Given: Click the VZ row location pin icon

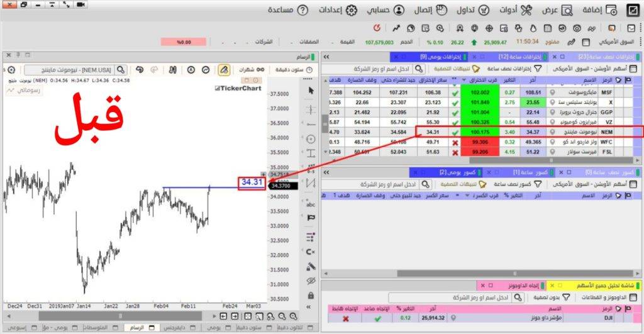Looking at the screenshot, I should point(553,122).
